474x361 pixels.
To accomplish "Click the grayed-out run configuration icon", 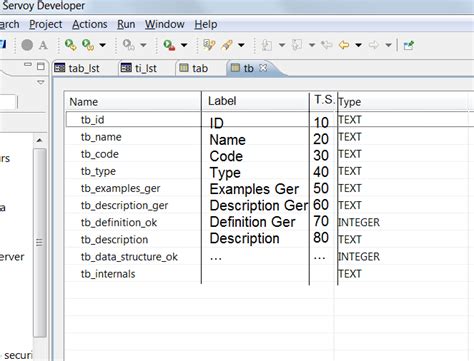I will click(x=128, y=45).
